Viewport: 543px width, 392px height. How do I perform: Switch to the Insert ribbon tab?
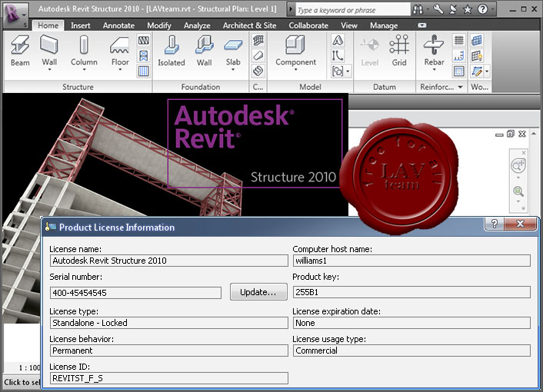click(x=80, y=25)
